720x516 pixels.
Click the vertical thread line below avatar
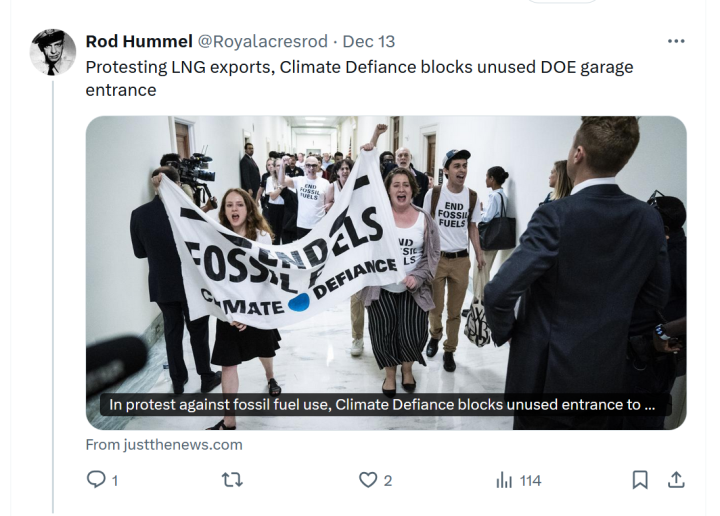52,300
